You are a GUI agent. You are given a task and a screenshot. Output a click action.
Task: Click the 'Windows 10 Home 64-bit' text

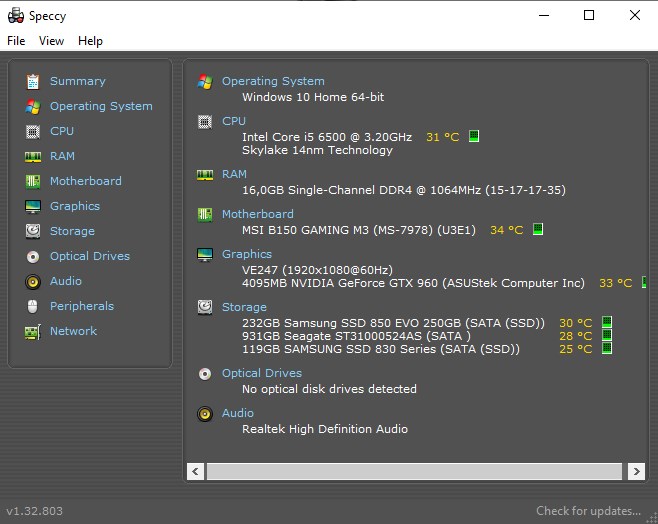[x=313, y=97]
